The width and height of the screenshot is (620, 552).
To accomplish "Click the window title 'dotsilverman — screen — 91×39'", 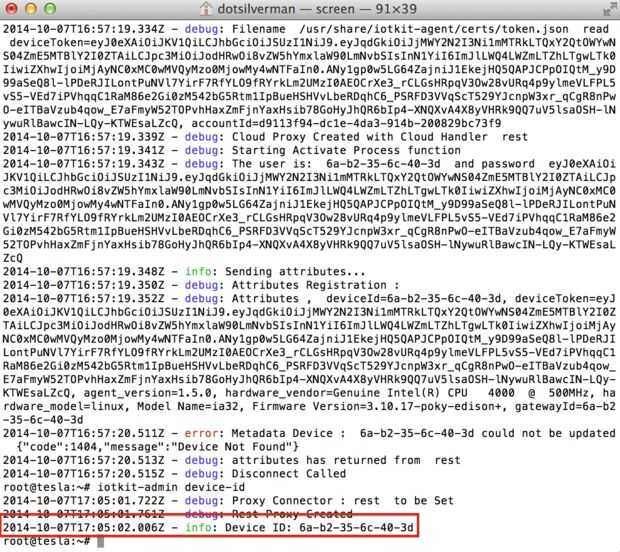I will (317, 9).
